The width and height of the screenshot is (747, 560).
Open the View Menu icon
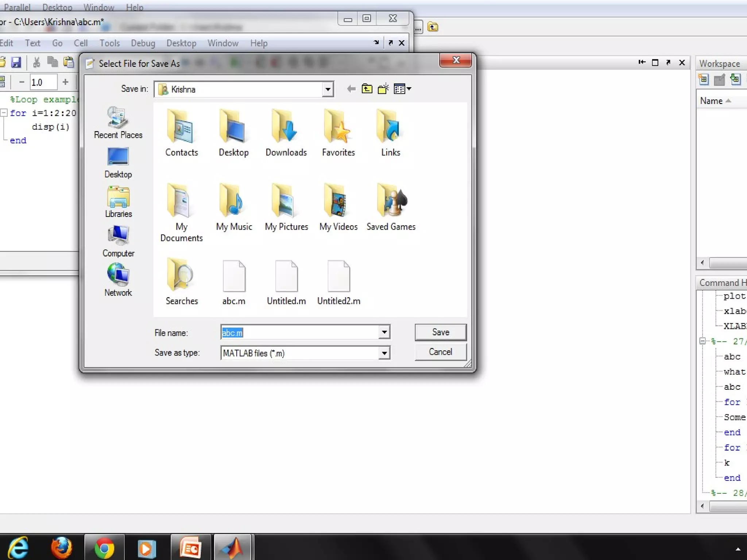[x=402, y=89]
